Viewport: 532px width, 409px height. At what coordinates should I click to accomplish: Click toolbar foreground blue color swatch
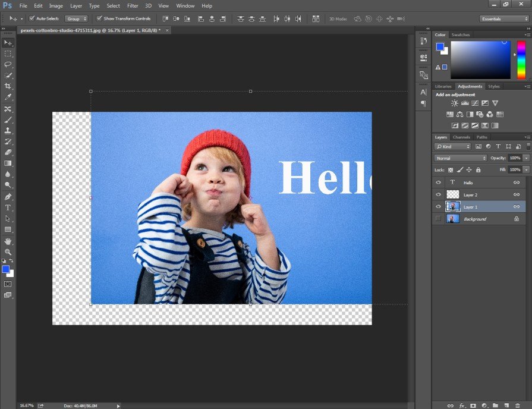pos(5,269)
